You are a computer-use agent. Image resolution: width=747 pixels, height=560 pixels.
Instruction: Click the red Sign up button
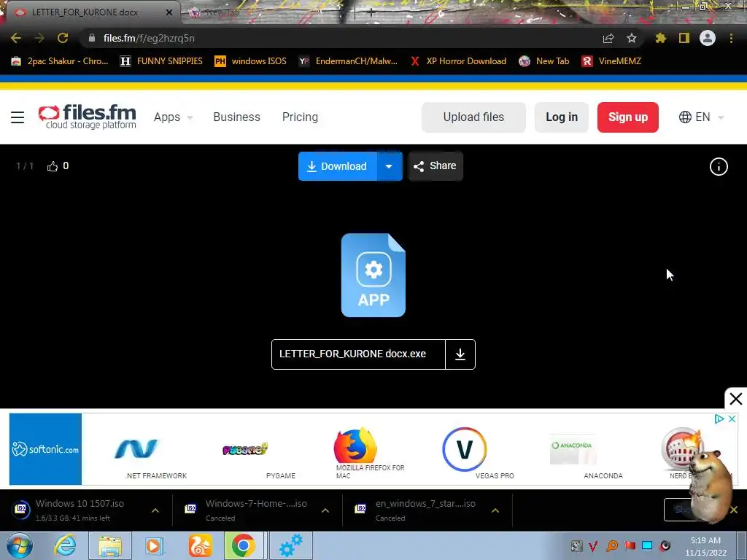click(628, 117)
